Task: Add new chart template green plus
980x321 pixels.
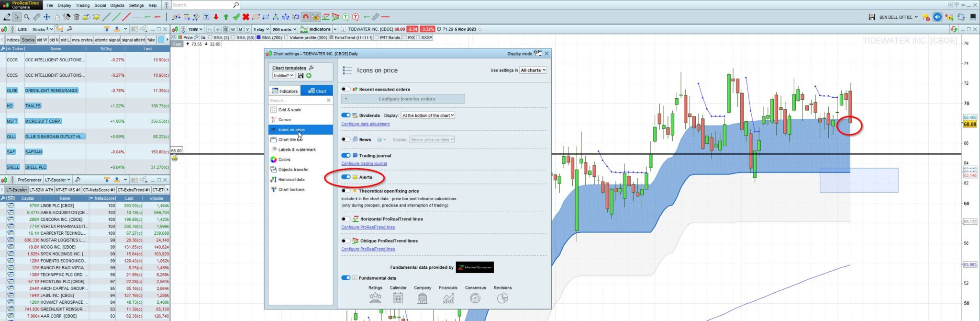Action: tap(309, 76)
